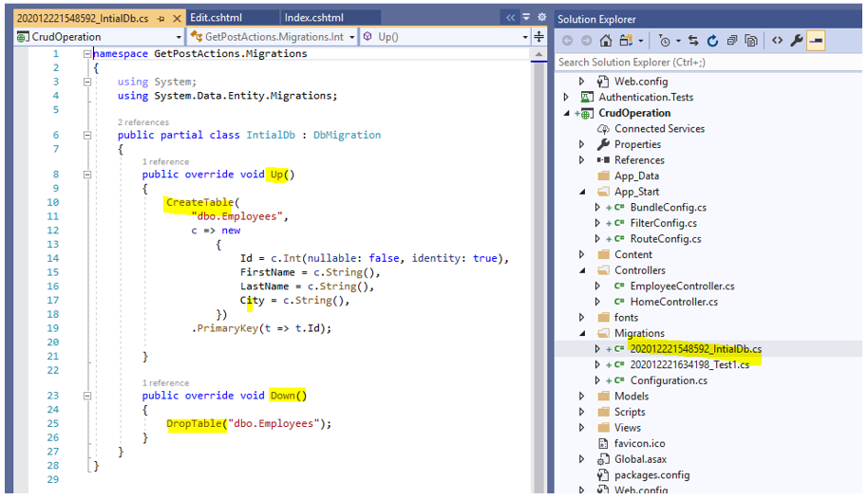Click the Back arrow in Solution Explorer toolbar
The width and height of the screenshot is (868, 500).
567,41
